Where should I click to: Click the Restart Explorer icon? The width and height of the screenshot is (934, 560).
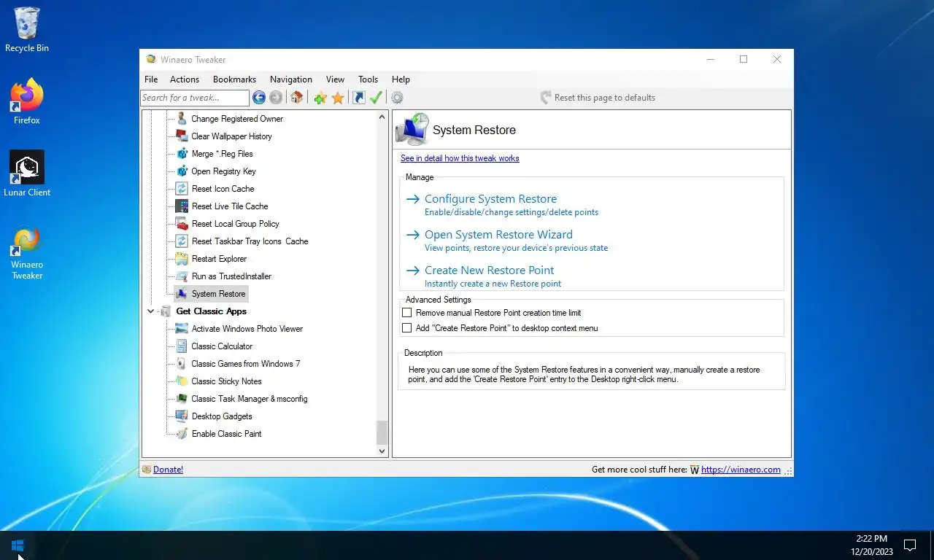tap(182, 259)
